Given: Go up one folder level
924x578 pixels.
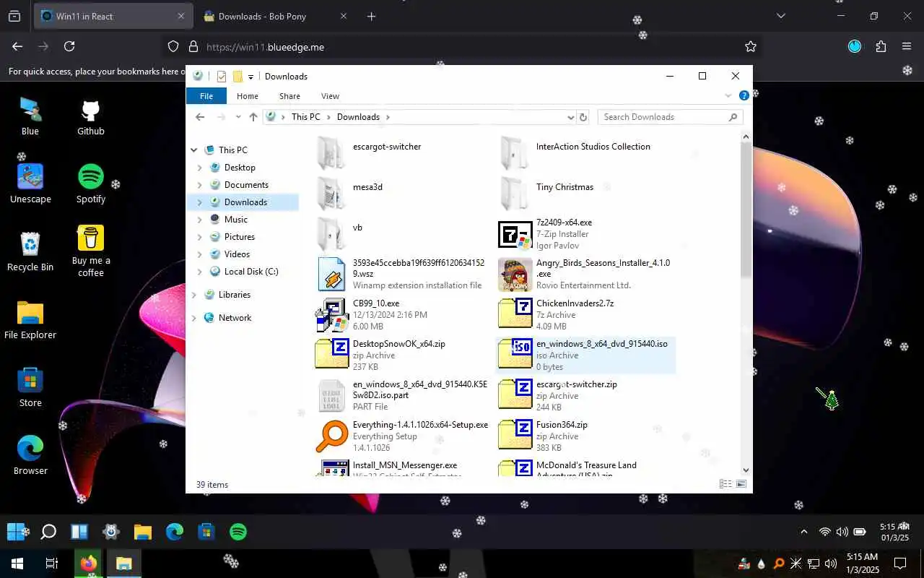Looking at the screenshot, I should [x=253, y=117].
